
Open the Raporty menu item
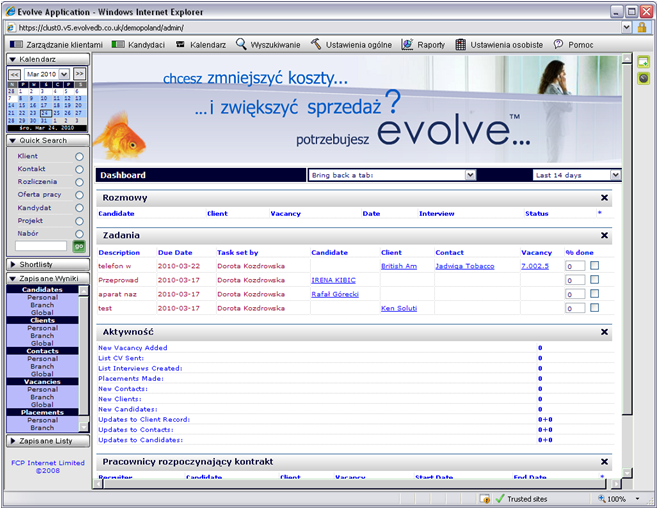424,45
